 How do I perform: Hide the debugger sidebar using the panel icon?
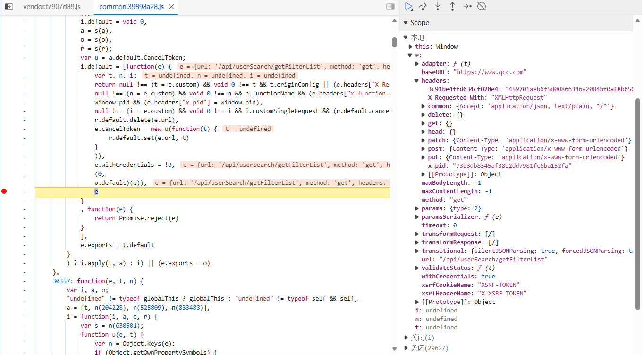point(390,7)
